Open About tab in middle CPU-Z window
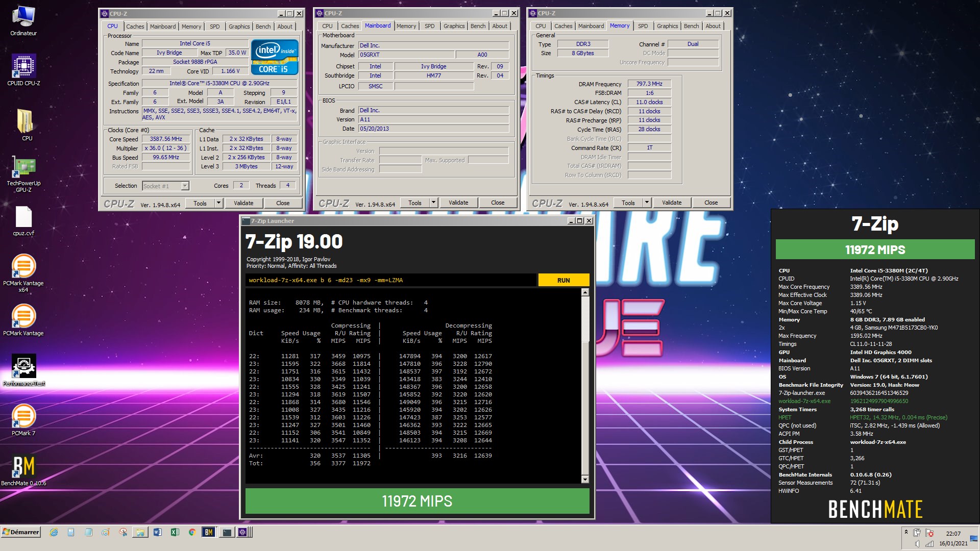The width and height of the screenshot is (980, 551). click(x=500, y=26)
